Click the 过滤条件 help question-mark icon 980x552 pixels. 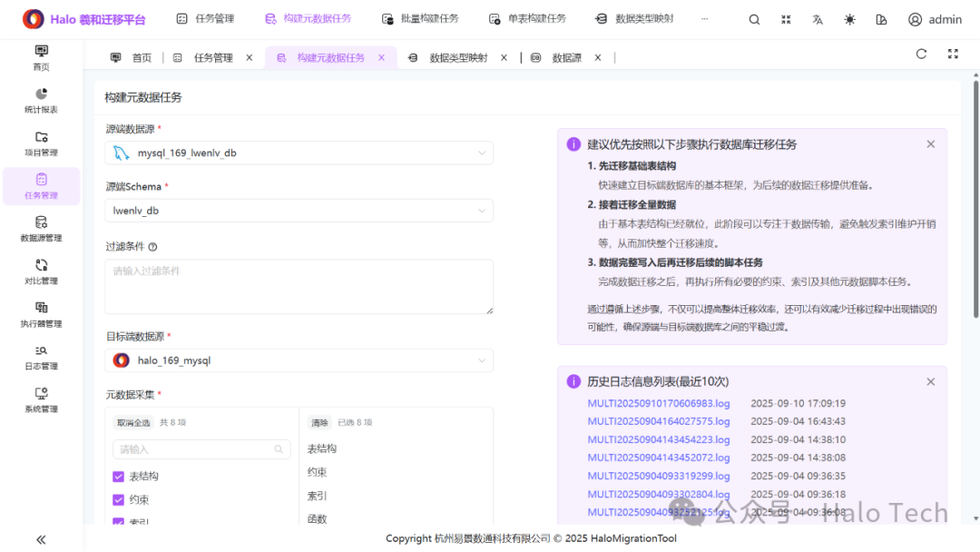(x=152, y=247)
